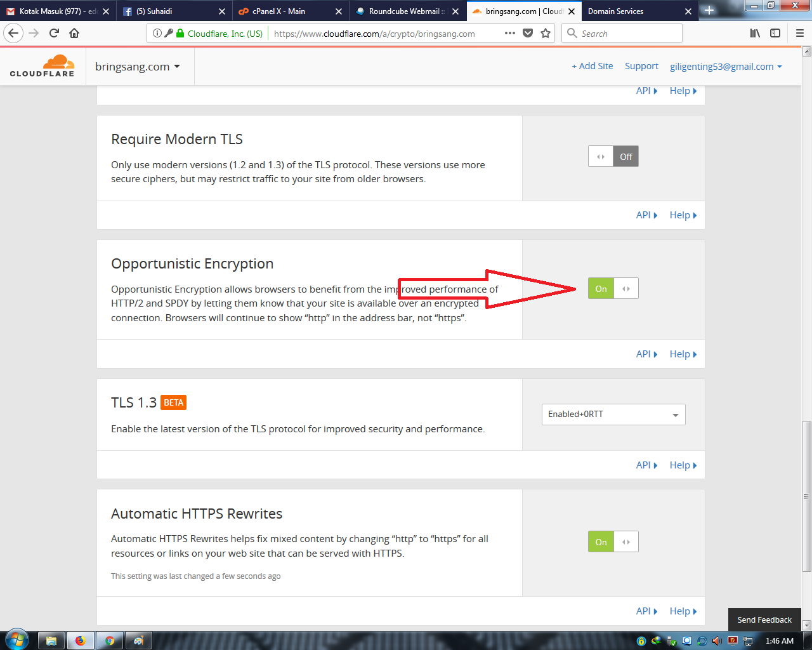Click the green padlock icon
Viewport: 812px width, 650px height.
click(x=180, y=33)
